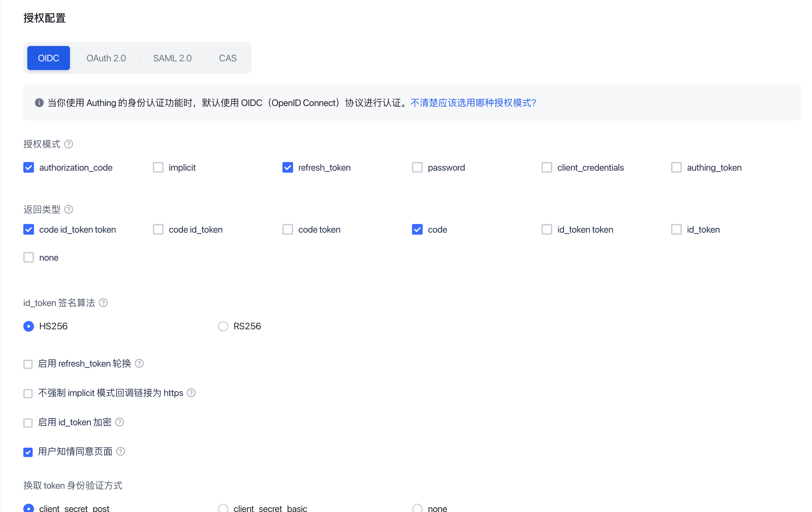Screen dimensions: 812x512
Task: Click help icon for id_token 加密
Action: 119,422
